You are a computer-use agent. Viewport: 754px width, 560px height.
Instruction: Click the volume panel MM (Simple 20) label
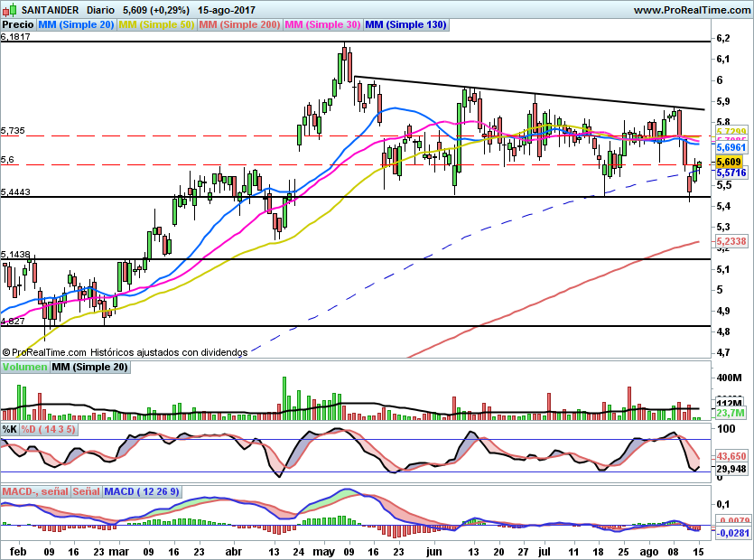89,367
